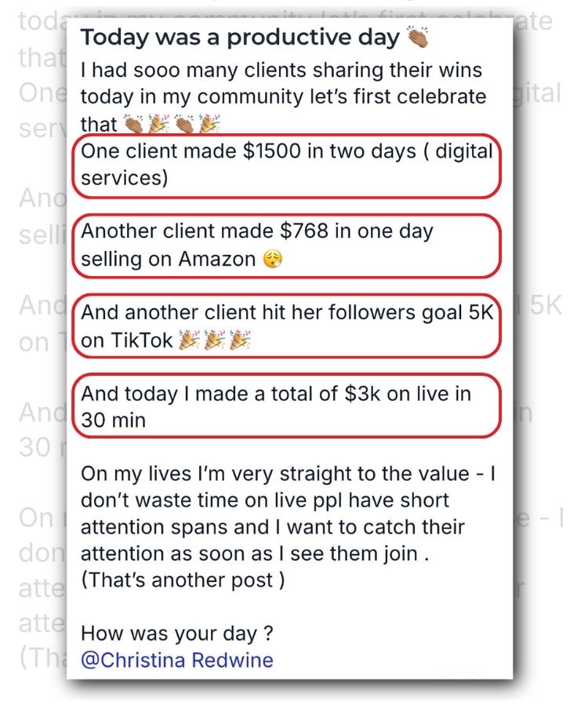
Task: Select the "$3k on live" highlighted box
Action: 287,406
